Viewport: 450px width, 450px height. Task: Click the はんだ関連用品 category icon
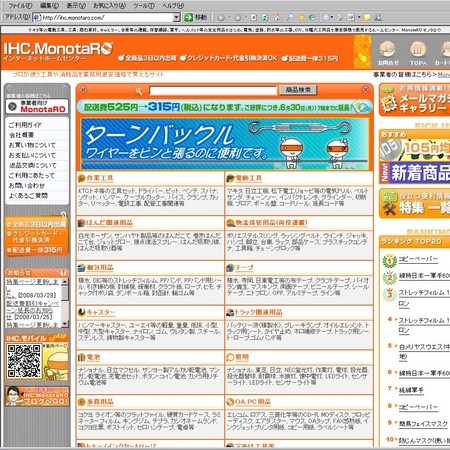click(x=81, y=223)
